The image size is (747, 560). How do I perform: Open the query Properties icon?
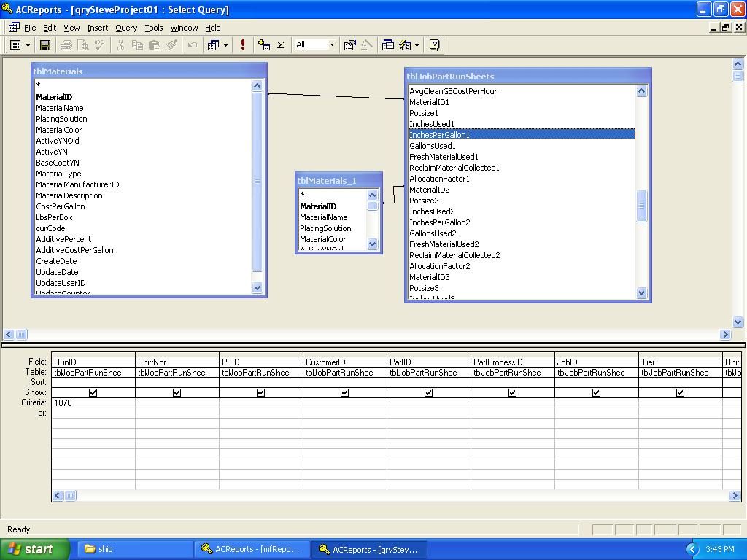(350, 45)
